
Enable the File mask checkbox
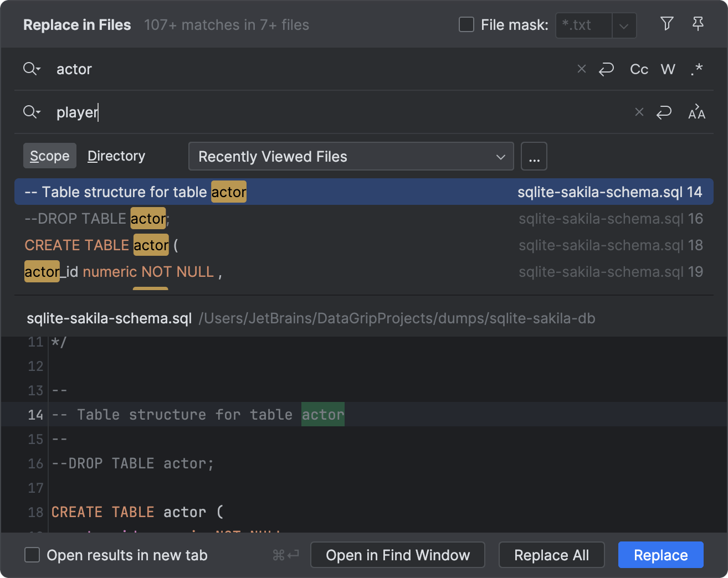(x=466, y=24)
